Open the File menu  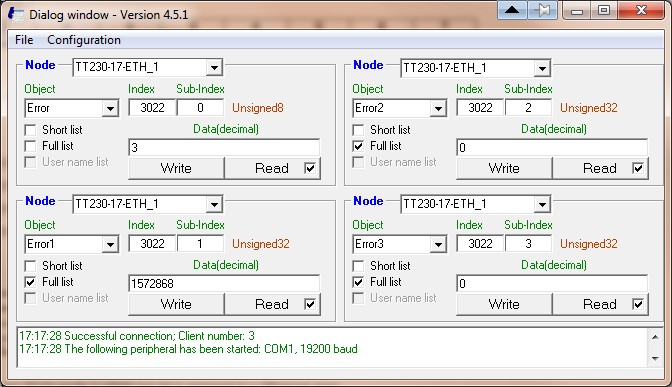[24, 40]
